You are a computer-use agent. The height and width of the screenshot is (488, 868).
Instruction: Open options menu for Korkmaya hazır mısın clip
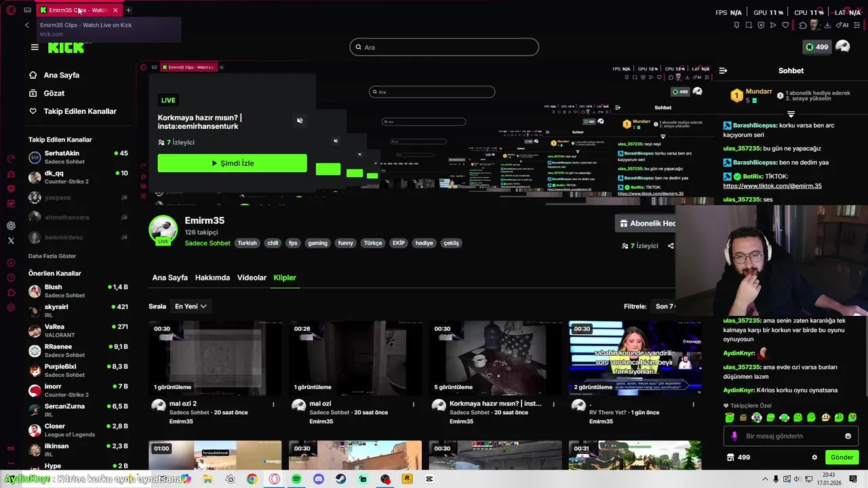(553, 405)
